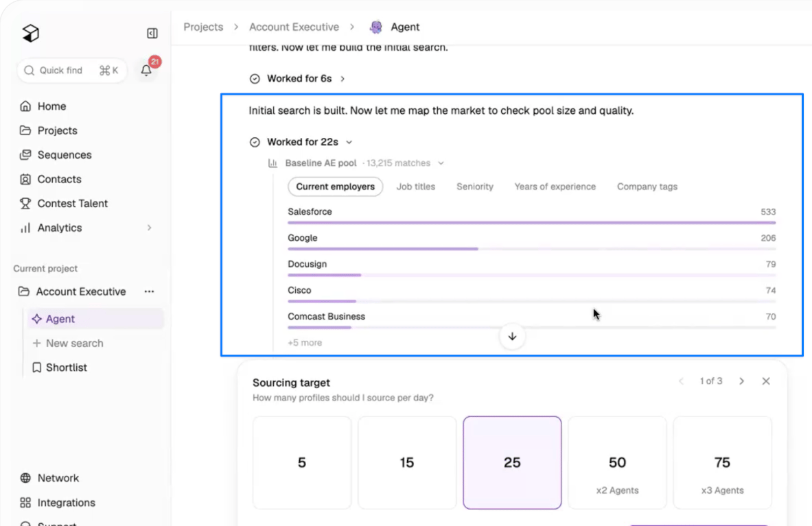Screen dimensions: 812x526
Task: Open Network in sidebar
Action: coord(58,478)
